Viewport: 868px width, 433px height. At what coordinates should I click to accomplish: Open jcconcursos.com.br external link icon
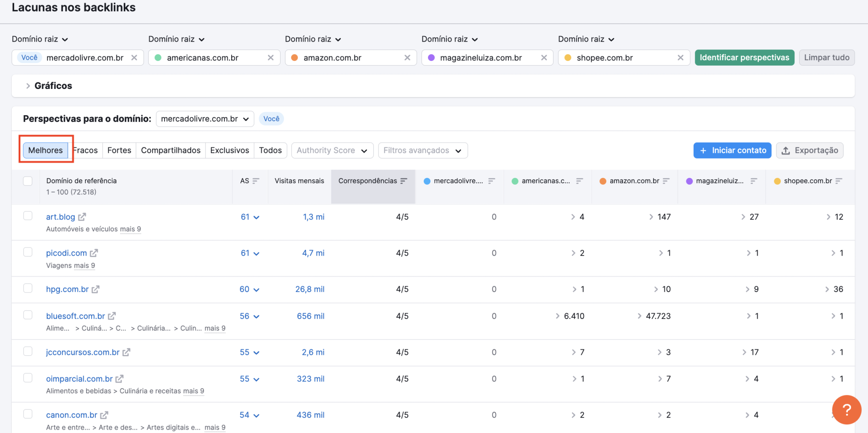coord(126,352)
